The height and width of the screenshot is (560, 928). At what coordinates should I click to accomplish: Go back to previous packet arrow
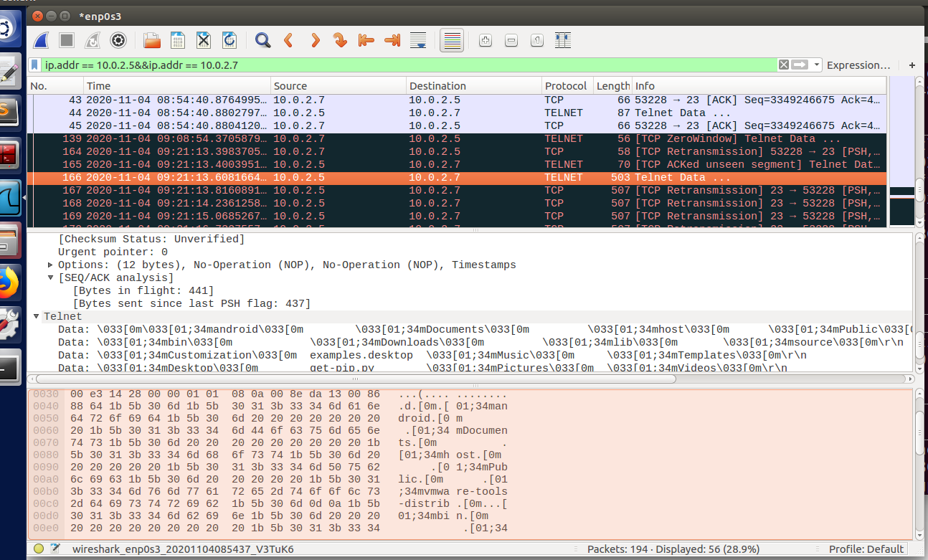(x=289, y=40)
